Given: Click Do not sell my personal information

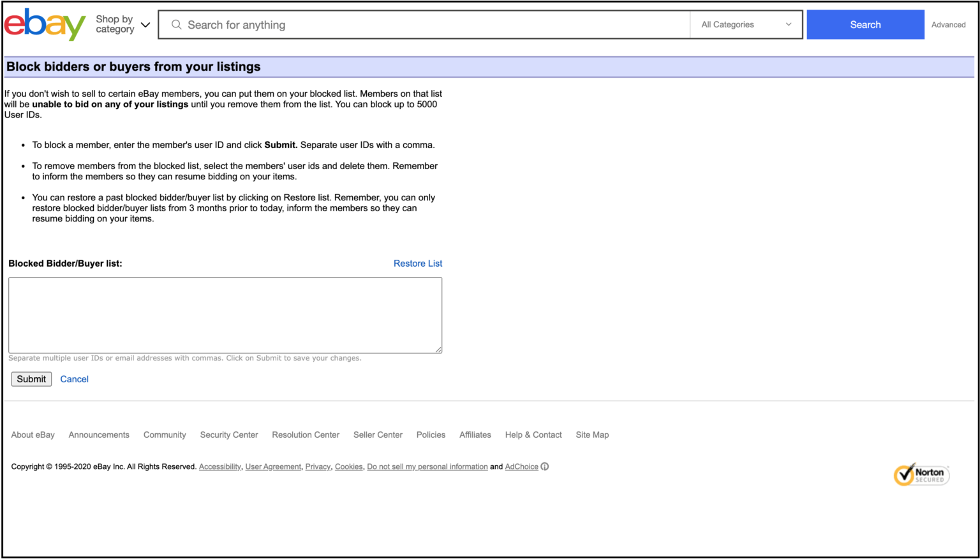Looking at the screenshot, I should (x=427, y=466).
